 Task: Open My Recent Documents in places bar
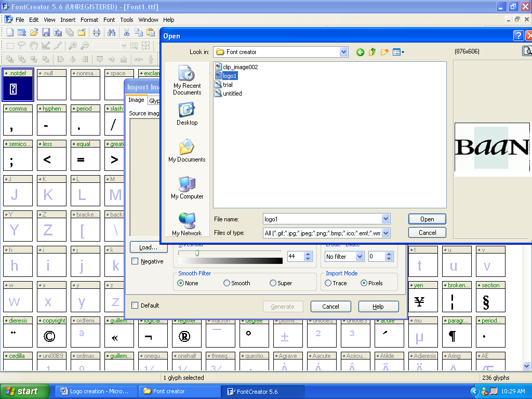[187, 80]
